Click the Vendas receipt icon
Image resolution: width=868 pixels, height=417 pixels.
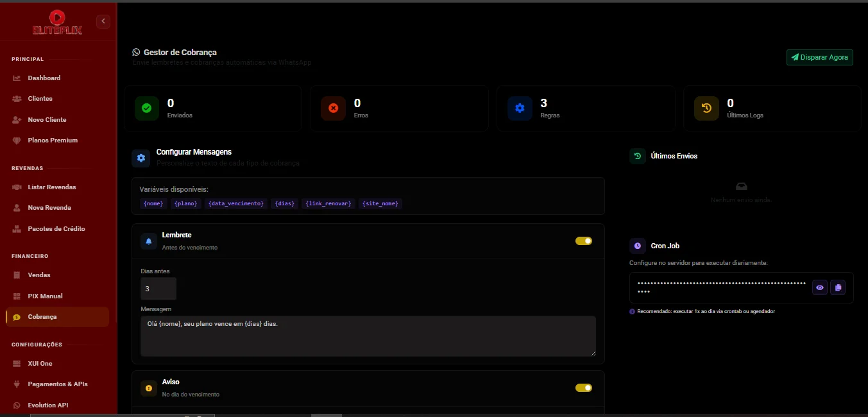pos(17,275)
